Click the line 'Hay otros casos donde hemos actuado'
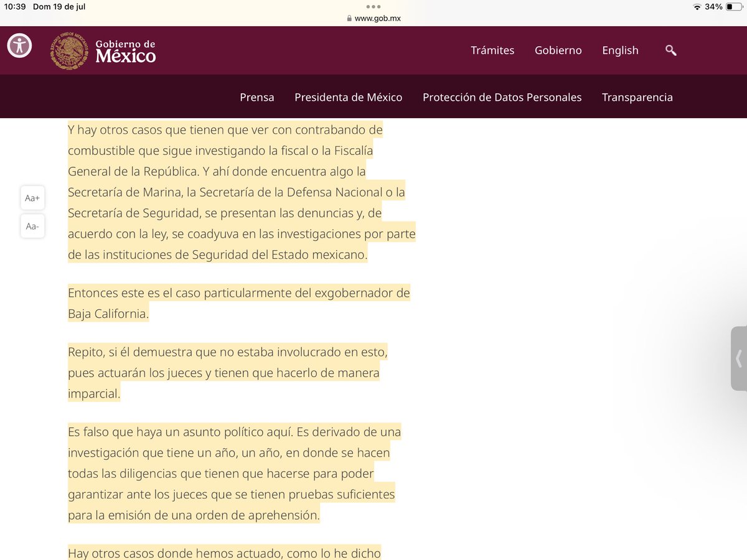747x560 pixels. [224, 553]
